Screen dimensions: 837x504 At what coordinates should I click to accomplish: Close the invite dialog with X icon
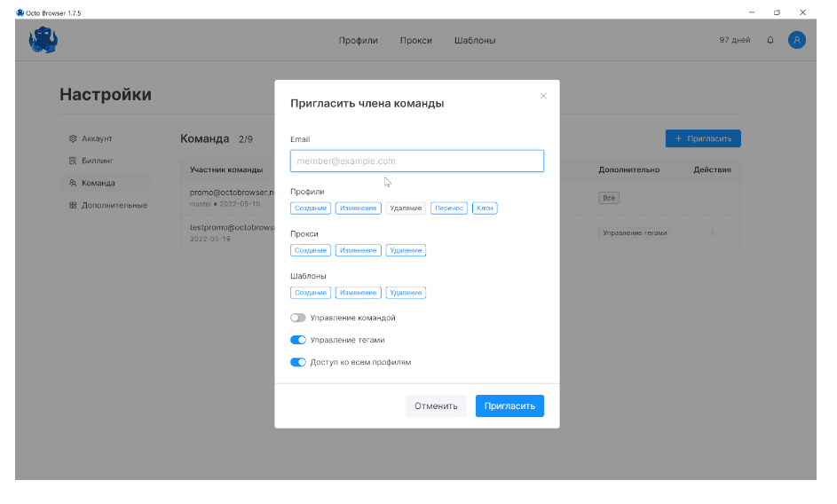pyautogui.click(x=543, y=96)
